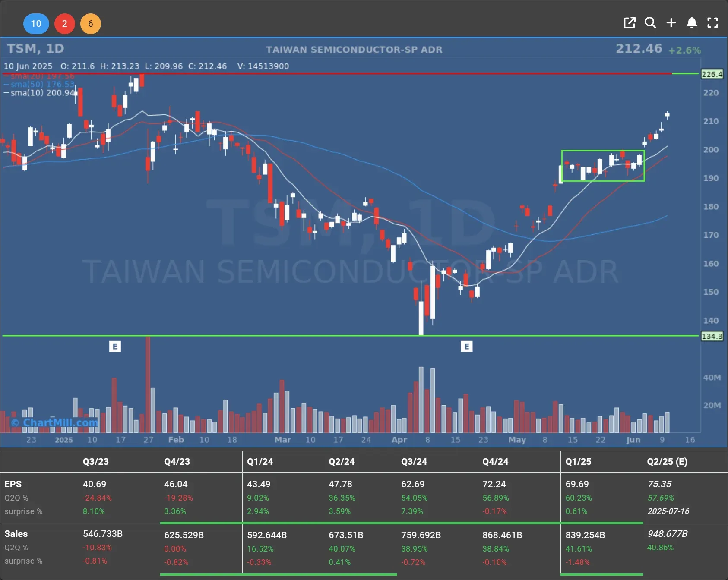Enter fullscreen mode for the chart
Image resolution: width=728 pixels, height=580 pixels.
pyautogui.click(x=712, y=23)
